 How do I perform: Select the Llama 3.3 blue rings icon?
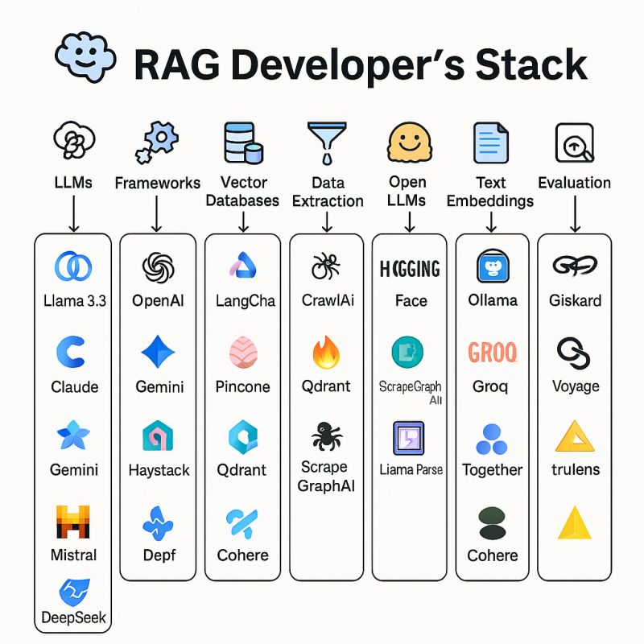click(x=73, y=266)
